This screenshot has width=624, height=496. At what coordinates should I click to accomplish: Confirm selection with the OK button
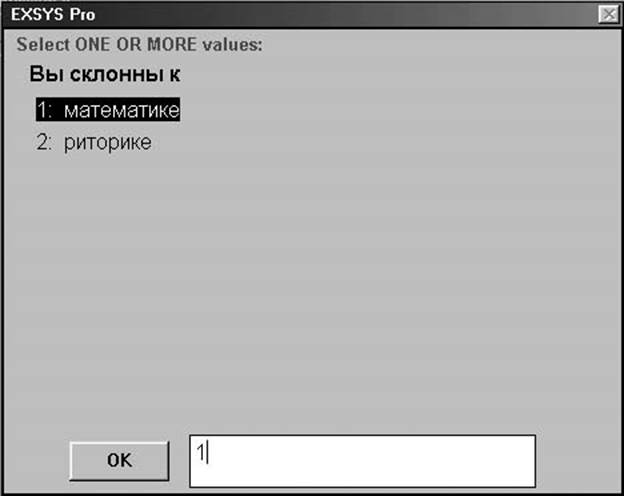point(119,461)
